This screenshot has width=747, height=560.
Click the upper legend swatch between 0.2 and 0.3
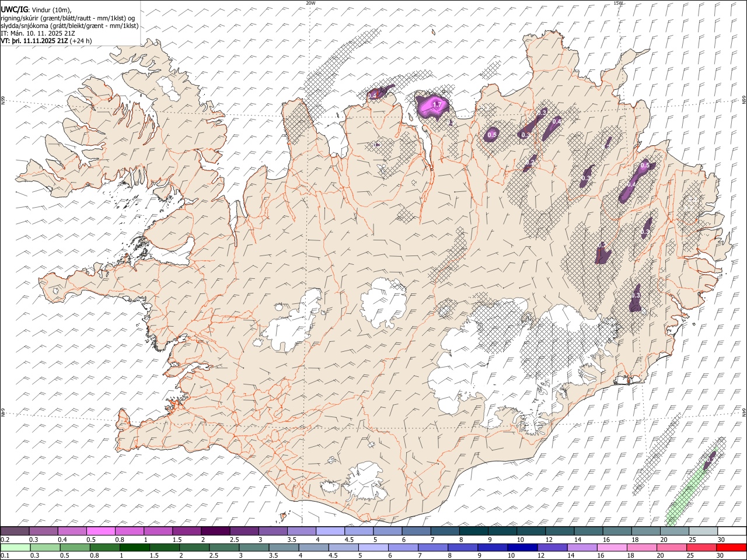click(15, 531)
